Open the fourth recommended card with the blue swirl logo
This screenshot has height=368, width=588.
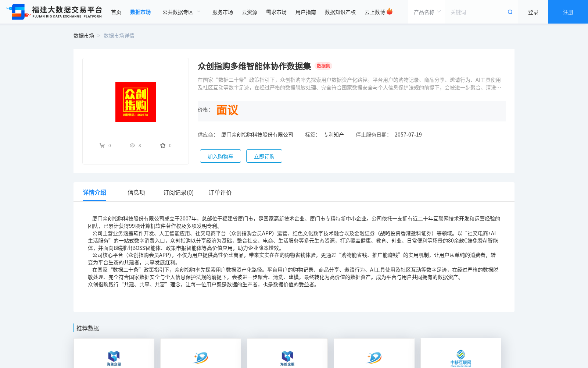tap(374, 353)
